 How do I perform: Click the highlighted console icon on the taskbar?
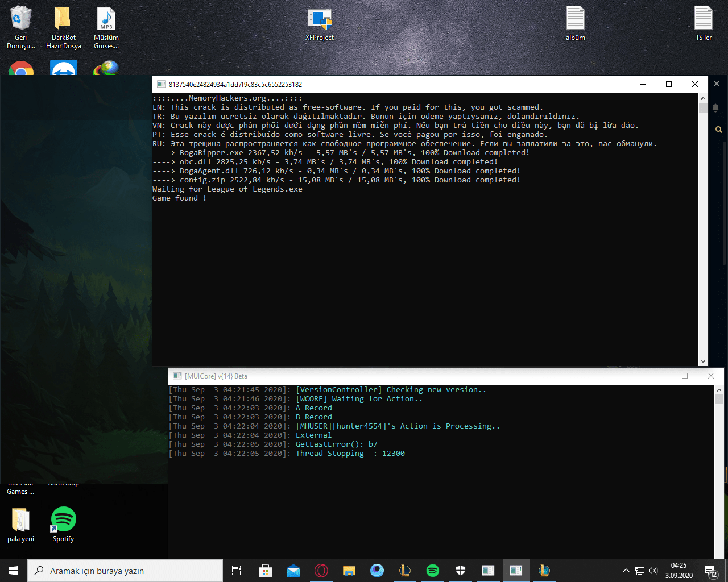tap(516, 571)
